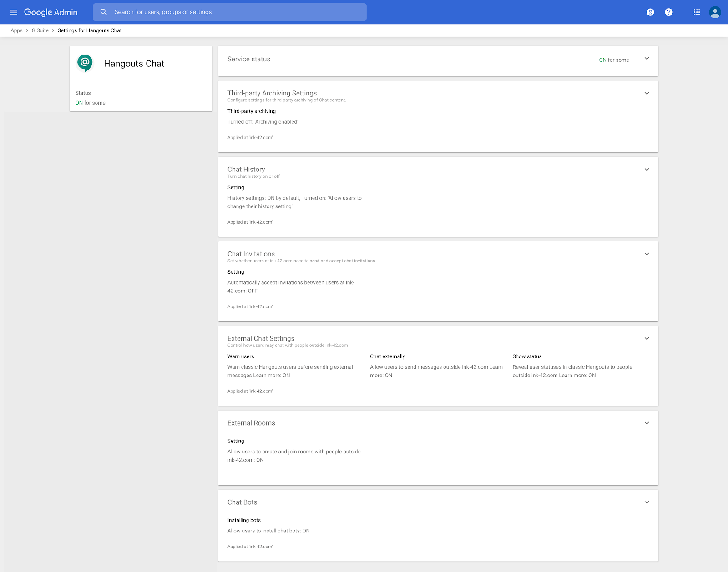Go to Apps in the breadcrumb

16,30
